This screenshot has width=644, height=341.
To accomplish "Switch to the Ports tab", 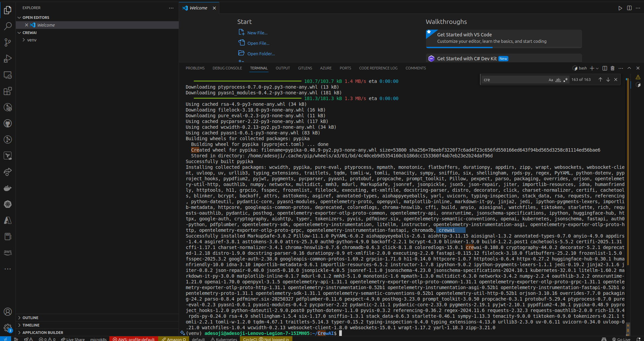I will 345,68.
